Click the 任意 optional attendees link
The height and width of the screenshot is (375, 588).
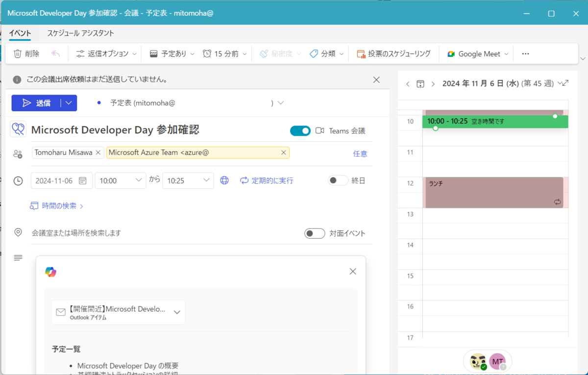coord(360,154)
